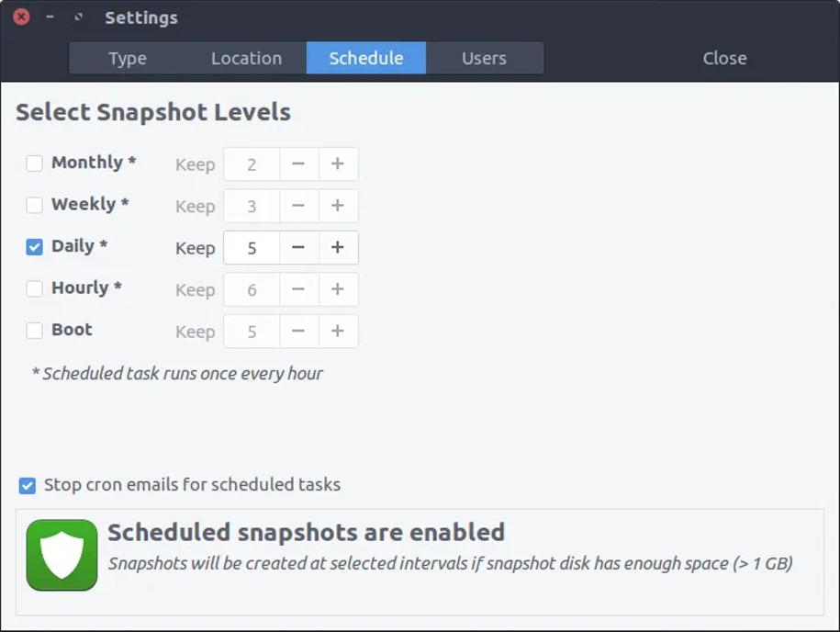
Task: Enable the Hourly snapshot checkbox
Action: [34, 288]
